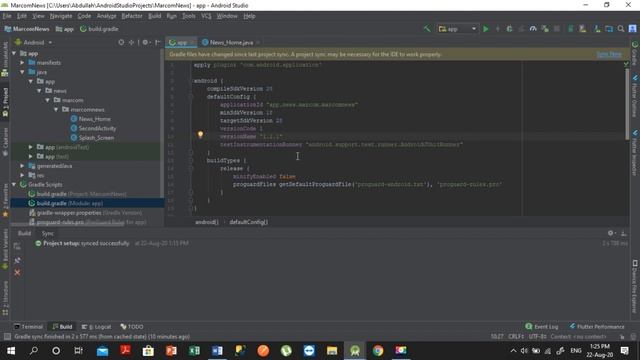This screenshot has width=640, height=360.
Task: Click MarcomNews breadcrumb in navigation bar
Action: tap(27, 29)
